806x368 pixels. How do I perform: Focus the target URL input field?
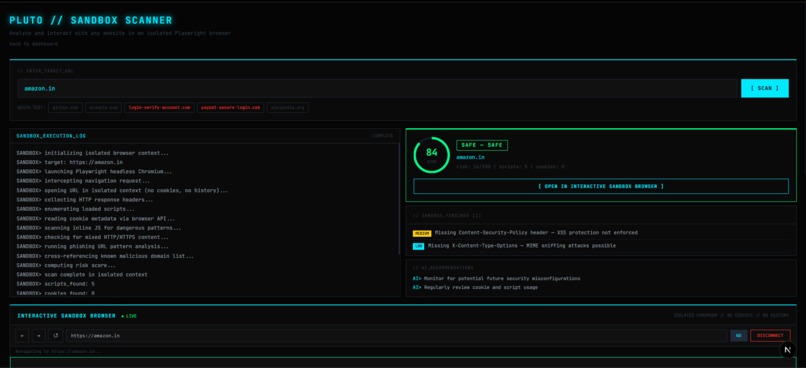pyautogui.click(x=377, y=88)
